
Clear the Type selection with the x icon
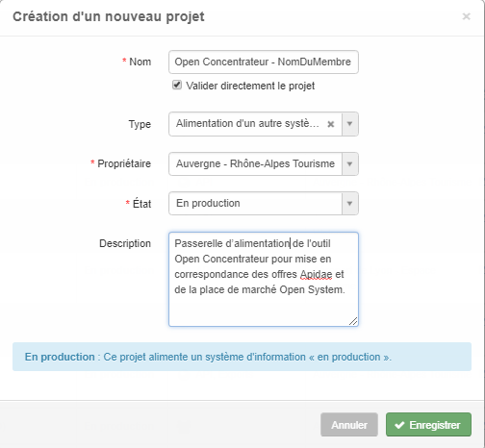[x=331, y=124]
